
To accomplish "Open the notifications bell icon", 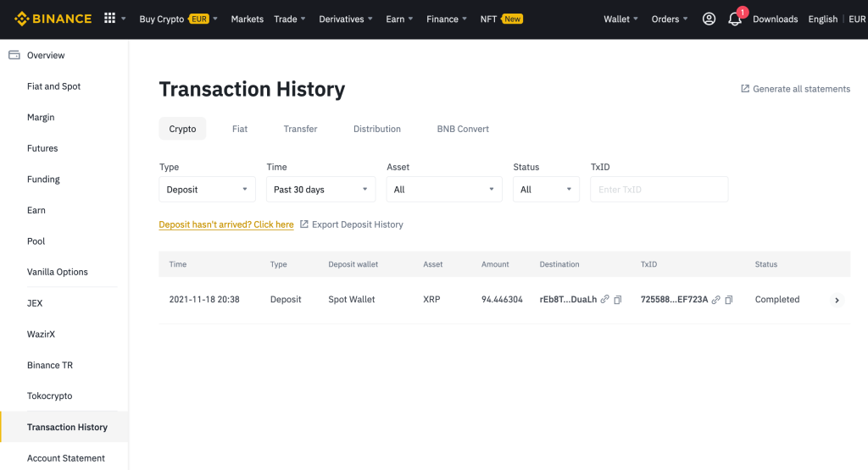I will point(735,19).
